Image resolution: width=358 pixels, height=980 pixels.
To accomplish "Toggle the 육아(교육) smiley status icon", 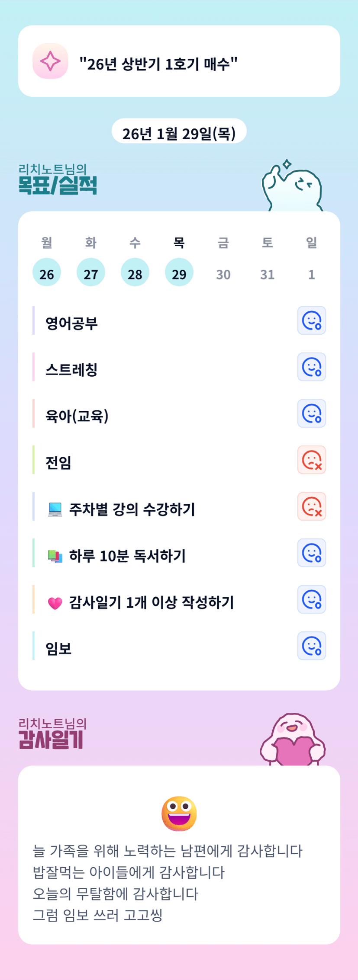I will click(x=311, y=413).
